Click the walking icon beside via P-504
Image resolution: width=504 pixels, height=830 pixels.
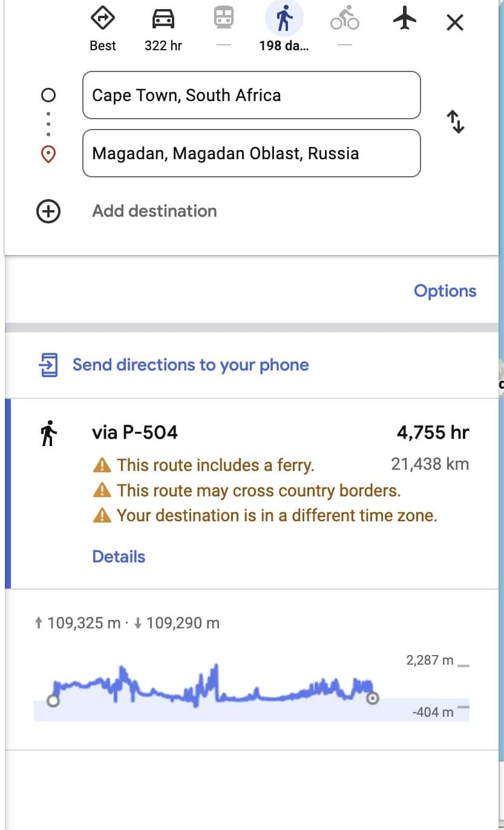50,431
